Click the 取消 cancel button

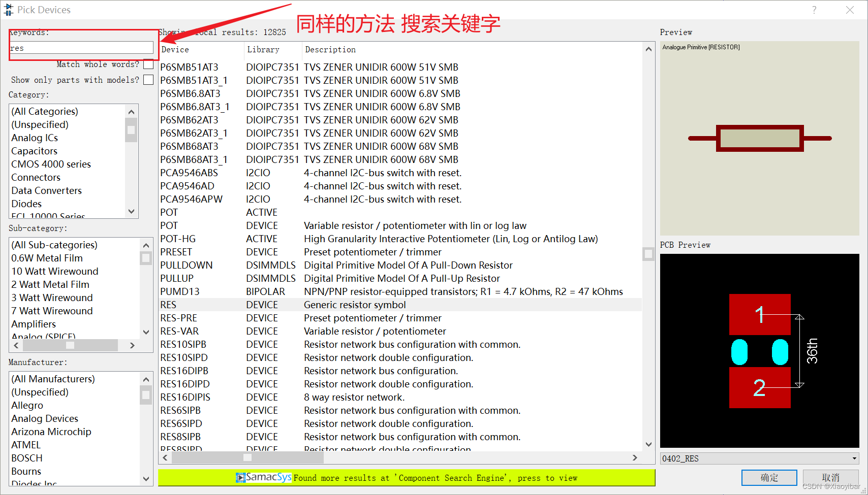[831, 477]
